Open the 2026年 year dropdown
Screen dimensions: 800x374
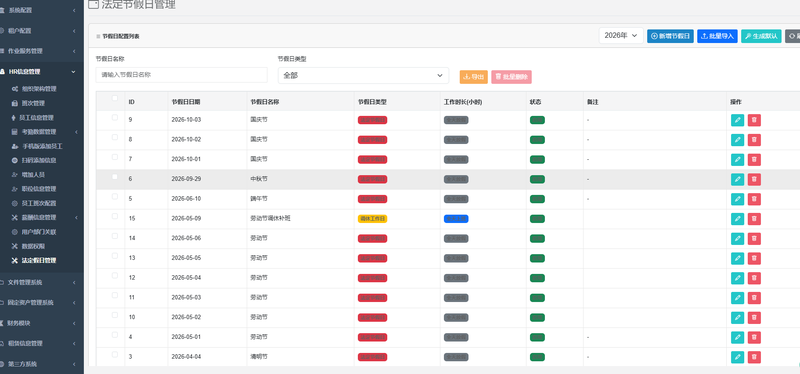coord(621,36)
